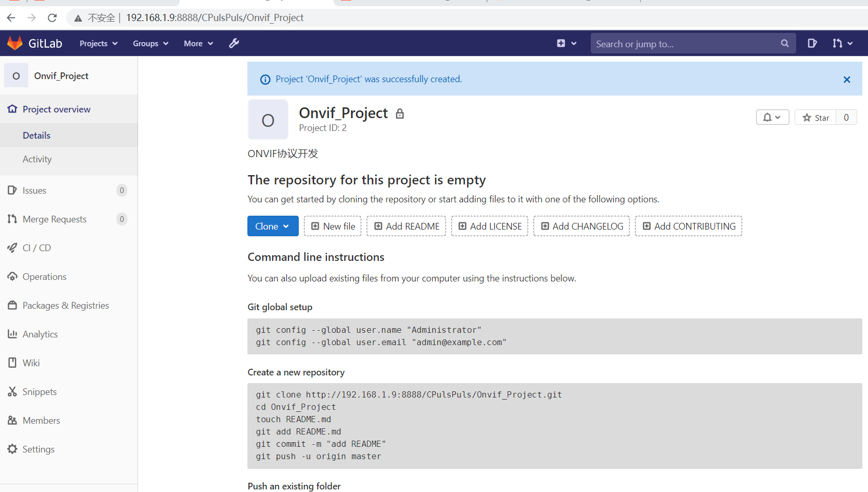This screenshot has height=492, width=868.
Task: Click the Wiki book icon
Action: (12, 363)
